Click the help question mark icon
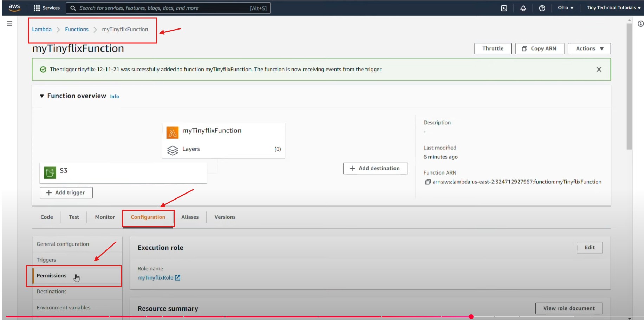The height and width of the screenshot is (320, 644). (542, 8)
